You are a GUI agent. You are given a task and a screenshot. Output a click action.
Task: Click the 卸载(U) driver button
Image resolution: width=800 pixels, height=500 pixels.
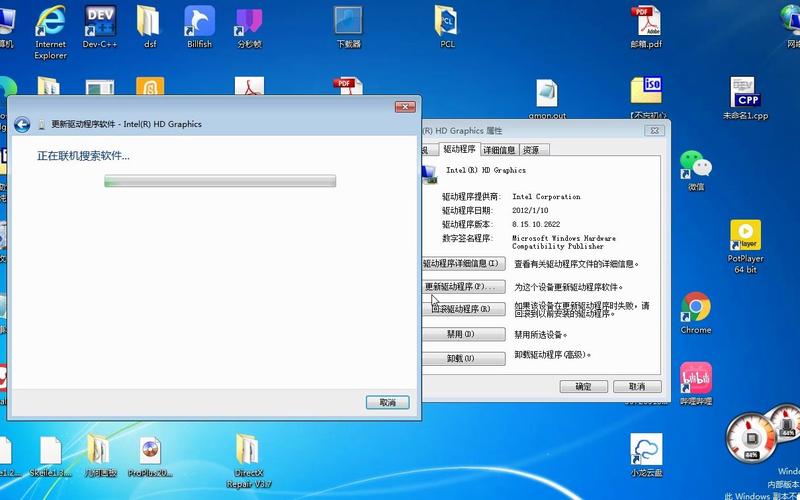tap(462, 358)
